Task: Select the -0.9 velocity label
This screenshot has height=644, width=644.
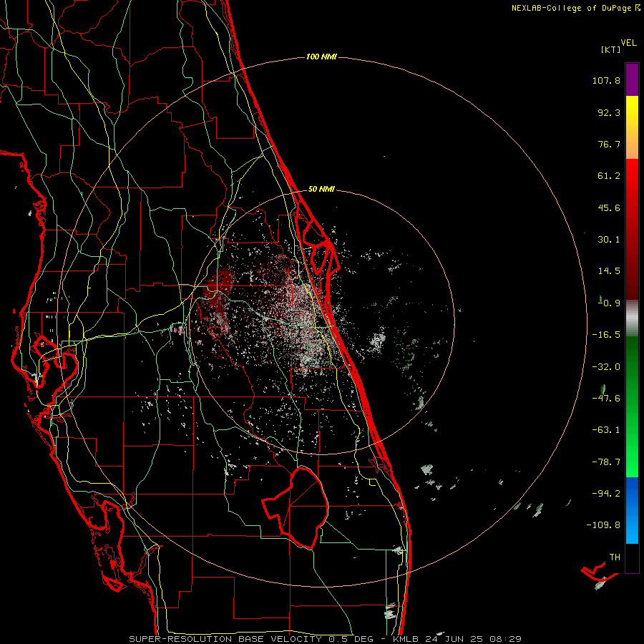Action: (609, 303)
